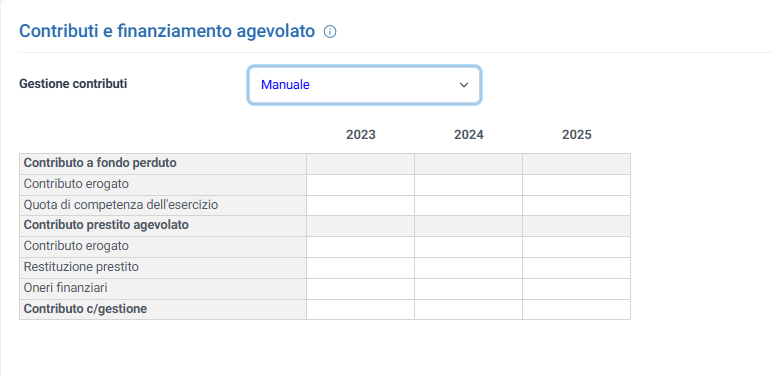Screen dimensions: 772x376
Task: Open the Gestione contributi dropdown
Action: point(364,85)
